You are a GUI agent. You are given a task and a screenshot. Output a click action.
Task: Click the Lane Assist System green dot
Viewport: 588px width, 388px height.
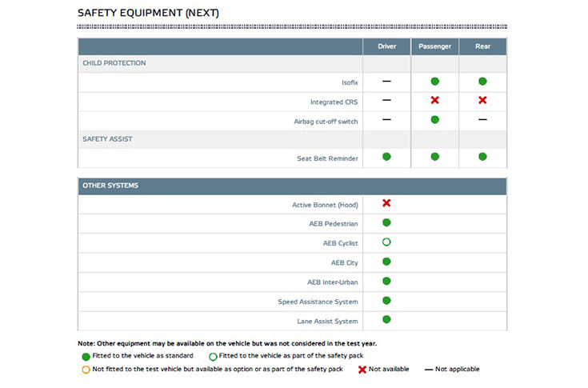[x=386, y=320]
